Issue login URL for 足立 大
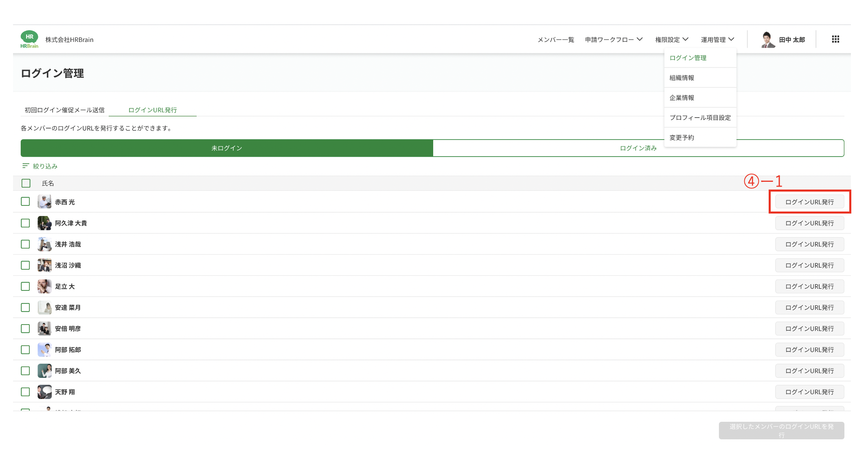Viewport: 868px width, 458px height. coord(809,286)
